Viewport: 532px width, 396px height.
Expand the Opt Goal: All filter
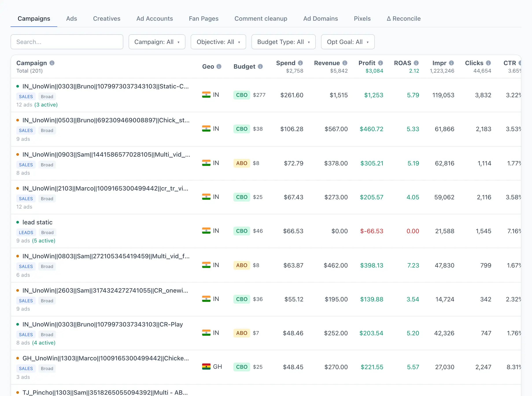coord(347,42)
